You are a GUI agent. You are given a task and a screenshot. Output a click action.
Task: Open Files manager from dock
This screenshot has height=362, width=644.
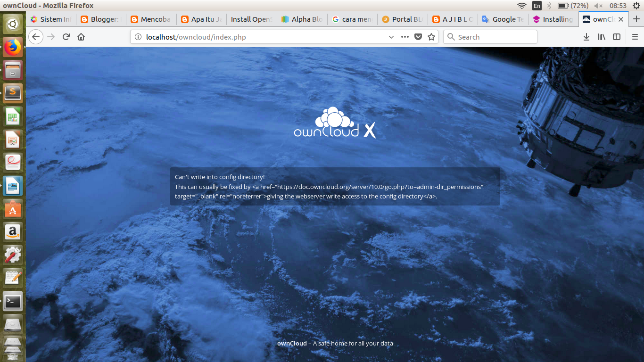(x=13, y=70)
